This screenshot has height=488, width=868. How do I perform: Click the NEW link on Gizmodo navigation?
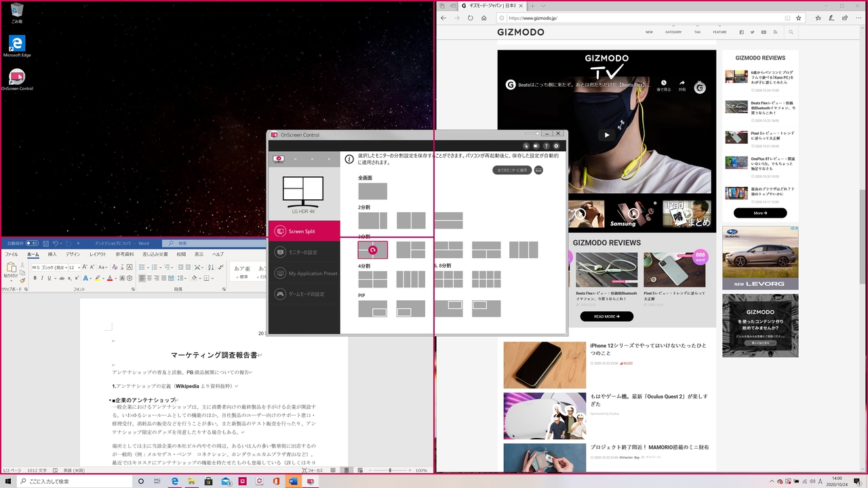click(x=649, y=32)
